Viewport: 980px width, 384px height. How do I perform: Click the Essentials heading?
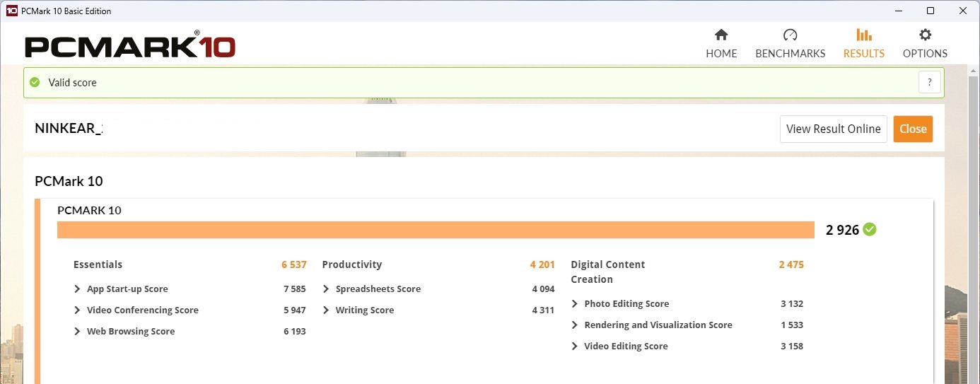pos(98,264)
